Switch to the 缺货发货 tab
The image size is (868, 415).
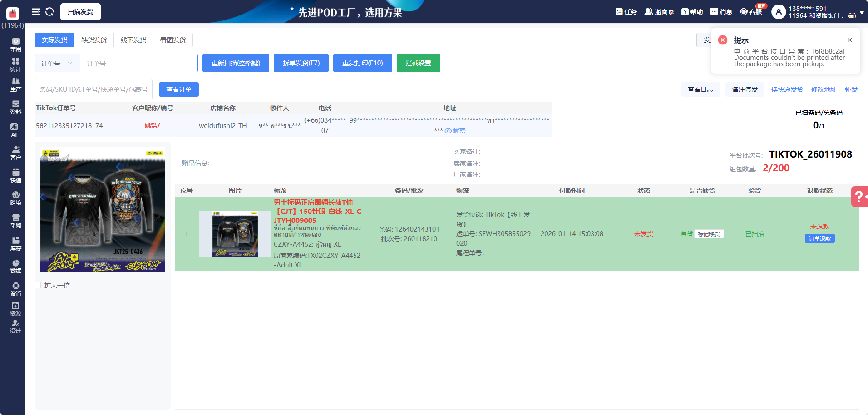point(94,40)
